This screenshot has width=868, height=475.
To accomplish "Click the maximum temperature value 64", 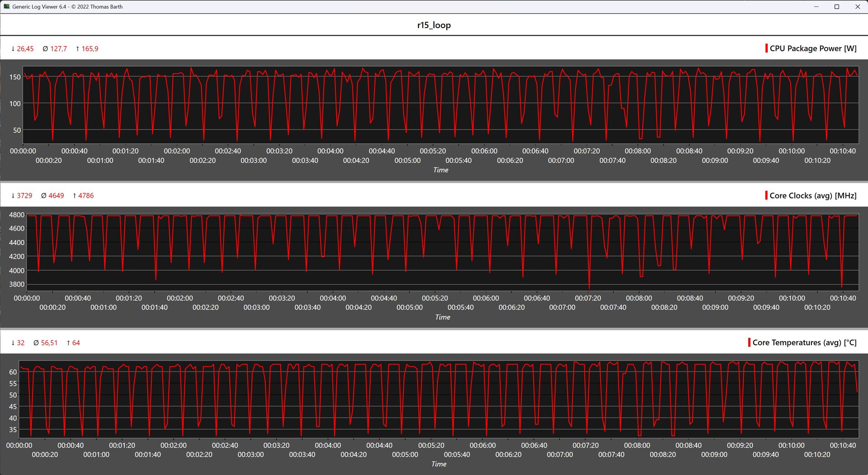I will click(76, 343).
